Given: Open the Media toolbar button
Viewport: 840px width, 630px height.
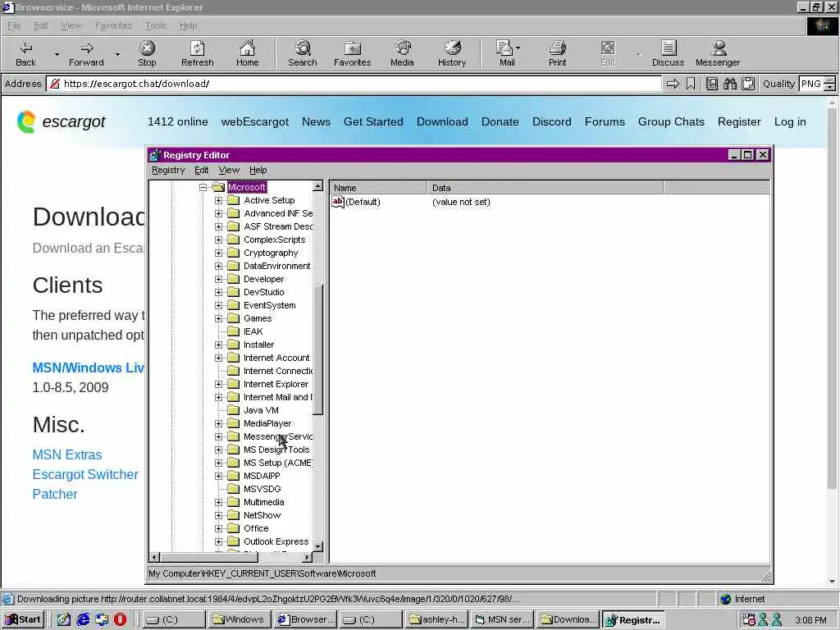Looking at the screenshot, I should point(402,53).
